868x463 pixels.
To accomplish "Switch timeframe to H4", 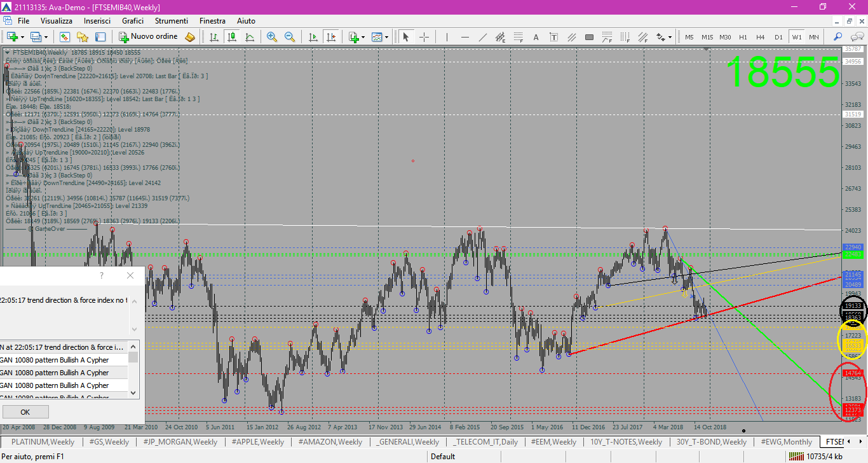I will [x=761, y=37].
